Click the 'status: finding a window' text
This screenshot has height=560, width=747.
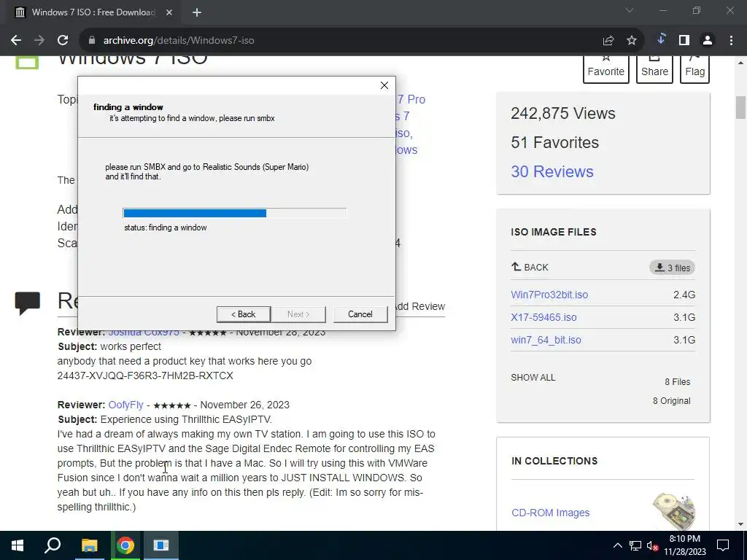pyautogui.click(x=166, y=227)
